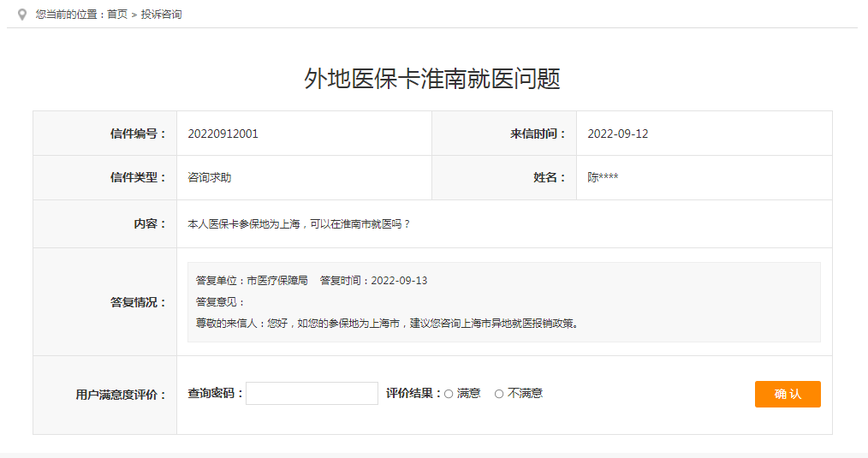This screenshot has width=868, height=458.
Task: Click the location pin icon
Action: click(x=22, y=15)
